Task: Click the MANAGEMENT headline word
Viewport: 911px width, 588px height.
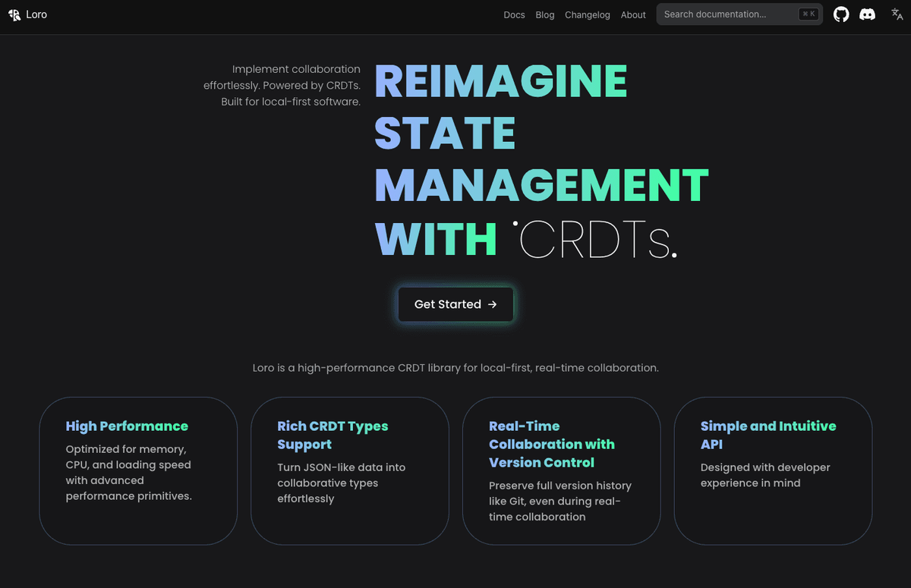Action: (541, 186)
